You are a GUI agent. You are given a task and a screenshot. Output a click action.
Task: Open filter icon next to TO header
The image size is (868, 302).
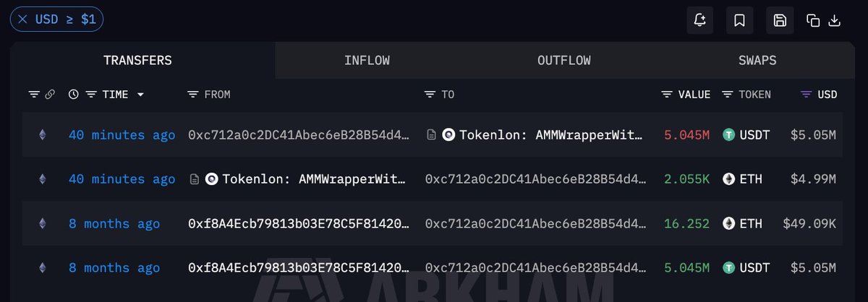click(430, 95)
